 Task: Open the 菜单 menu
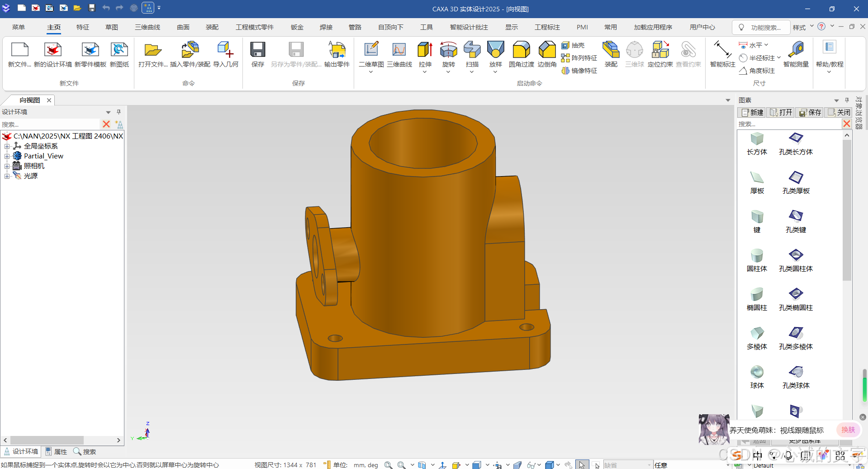tap(19, 27)
